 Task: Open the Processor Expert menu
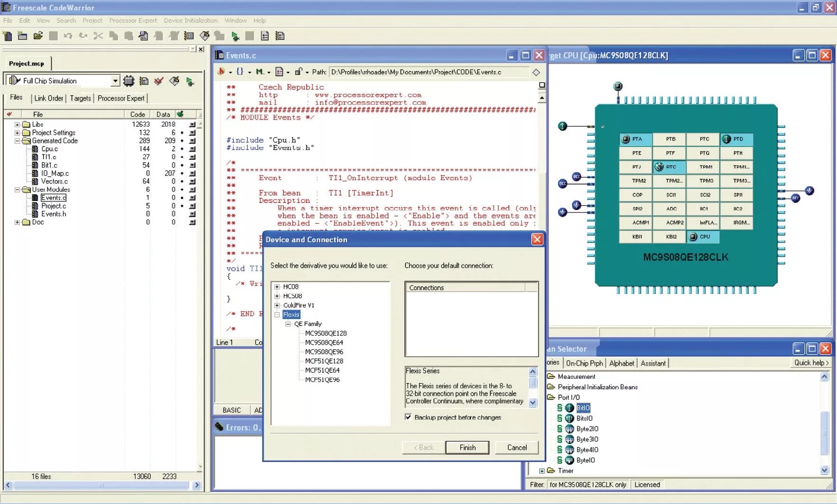[x=133, y=20]
